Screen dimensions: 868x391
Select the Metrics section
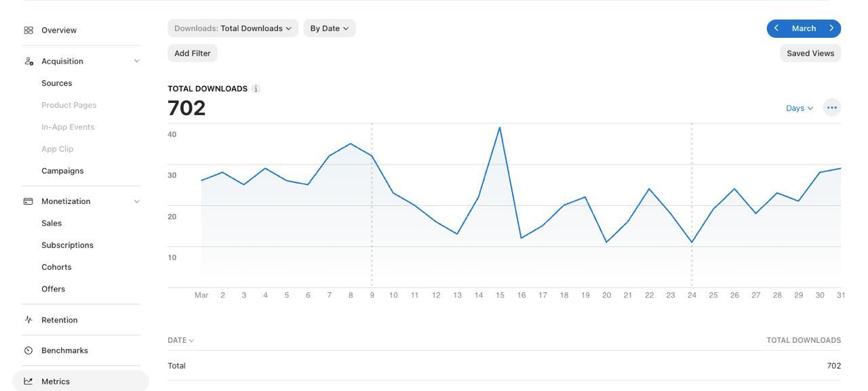[81, 381]
